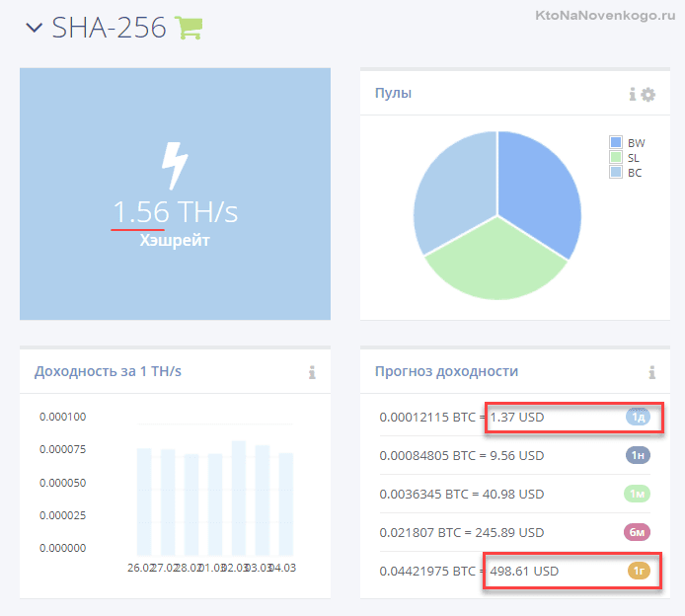This screenshot has width=685, height=616.
Task: Click the 26.02 bar in profitability chart
Action: coord(144,501)
